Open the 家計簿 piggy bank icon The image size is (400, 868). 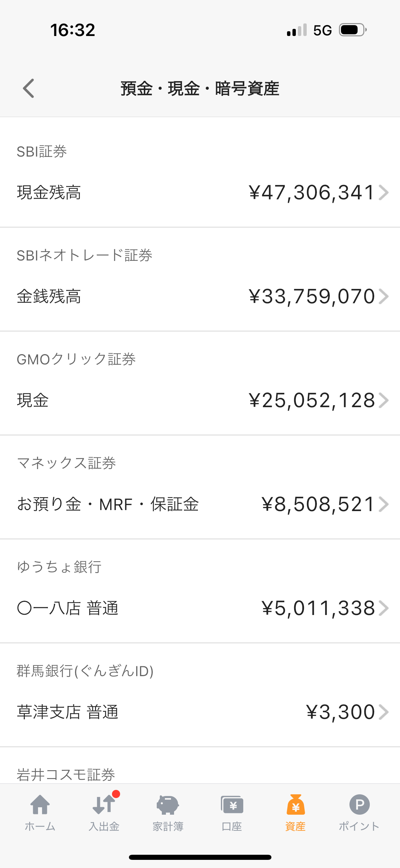click(x=168, y=805)
